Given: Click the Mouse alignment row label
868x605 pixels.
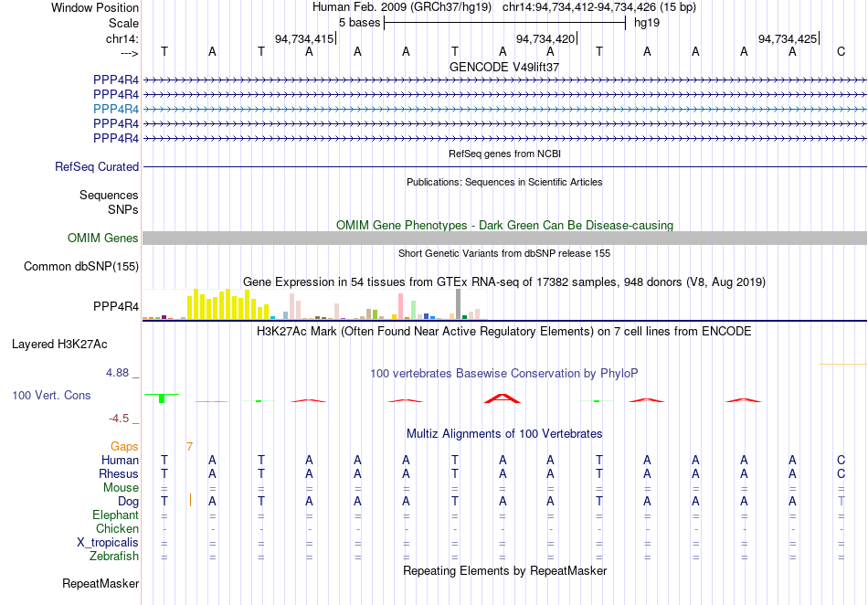Looking at the screenshot, I should 121,488.
